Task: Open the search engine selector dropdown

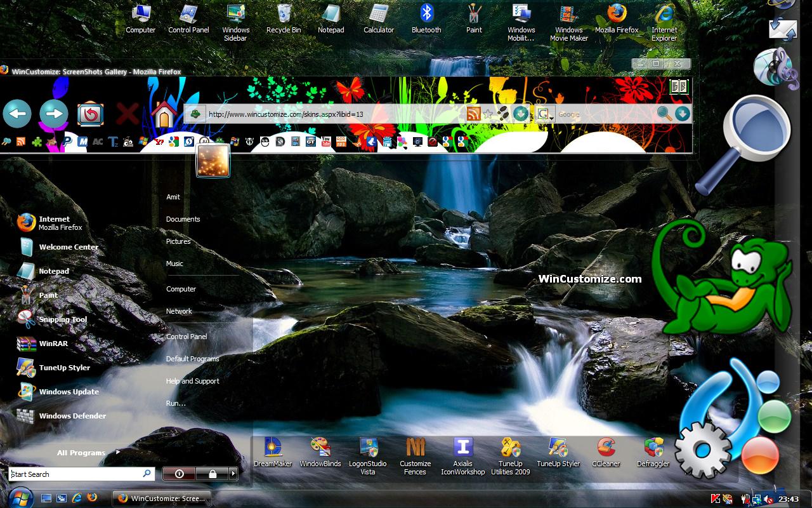Action: pyautogui.click(x=545, y=114)
